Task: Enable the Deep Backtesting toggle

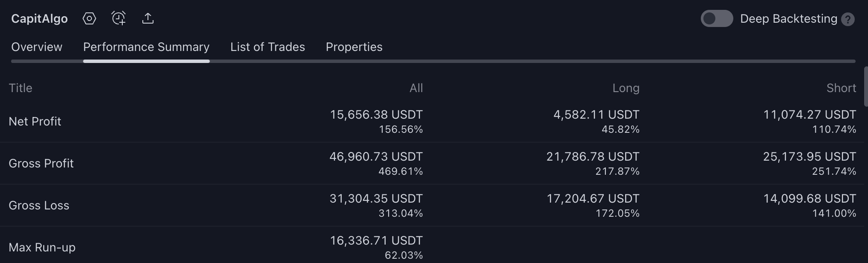Action: 717,18
